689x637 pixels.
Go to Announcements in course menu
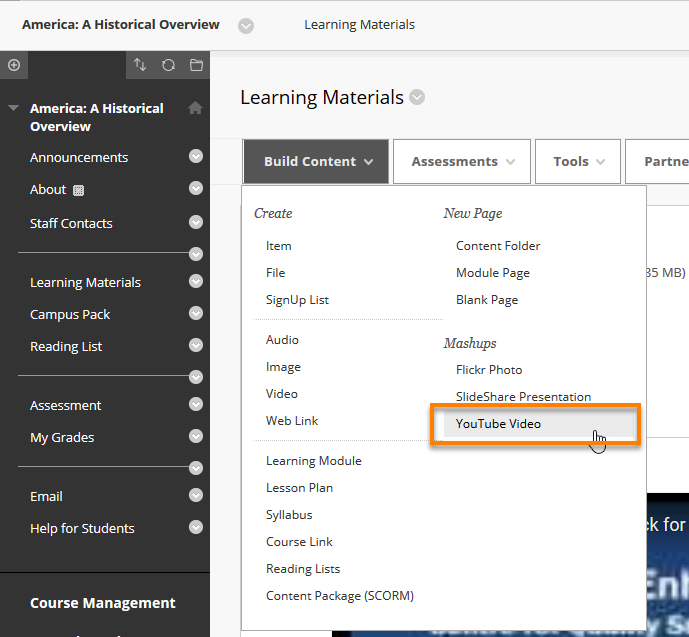pos(79,157)
